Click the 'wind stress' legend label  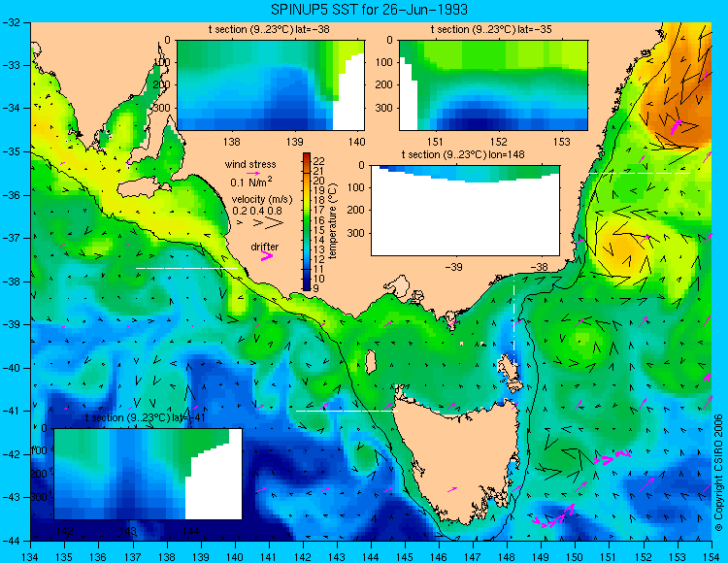pyautogui.click(x=250, y=164)
